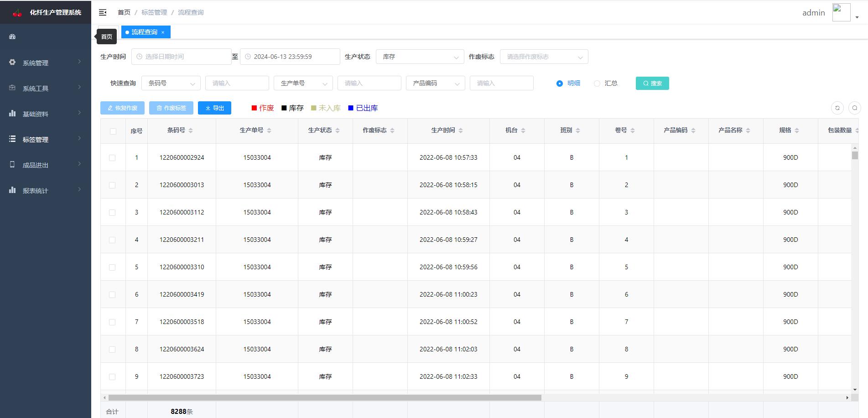Select the 汇总 radio button
The width and height of the screenshot is (868, 418).
(597, 84)
